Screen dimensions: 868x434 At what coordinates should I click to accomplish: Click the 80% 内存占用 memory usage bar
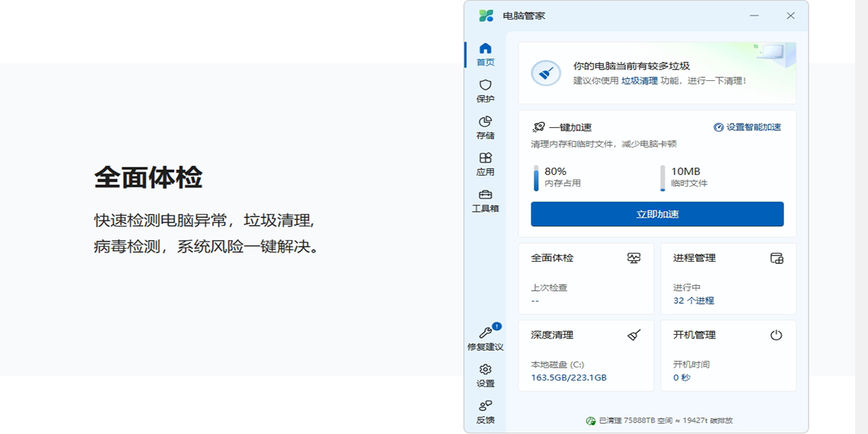click(537, 178)
